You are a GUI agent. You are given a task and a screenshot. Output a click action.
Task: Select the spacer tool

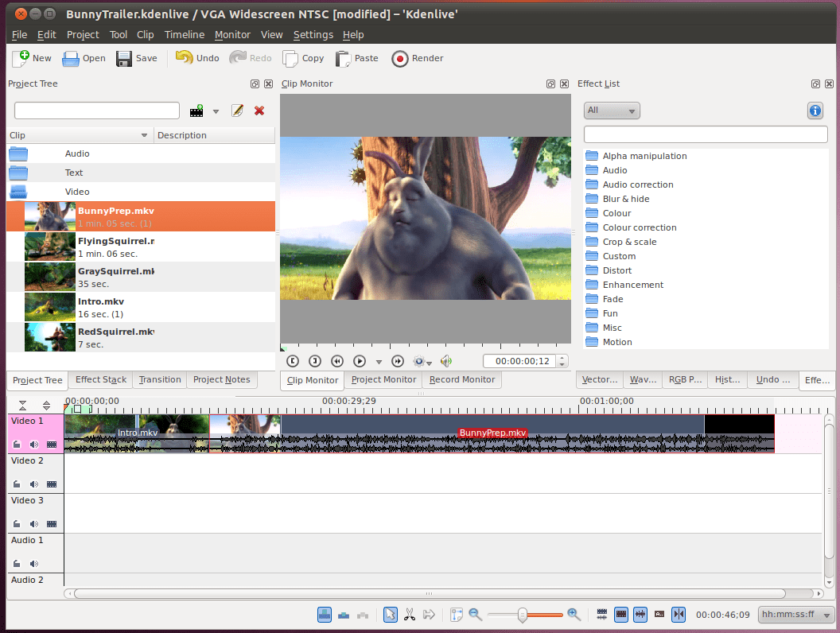[429, 614]
